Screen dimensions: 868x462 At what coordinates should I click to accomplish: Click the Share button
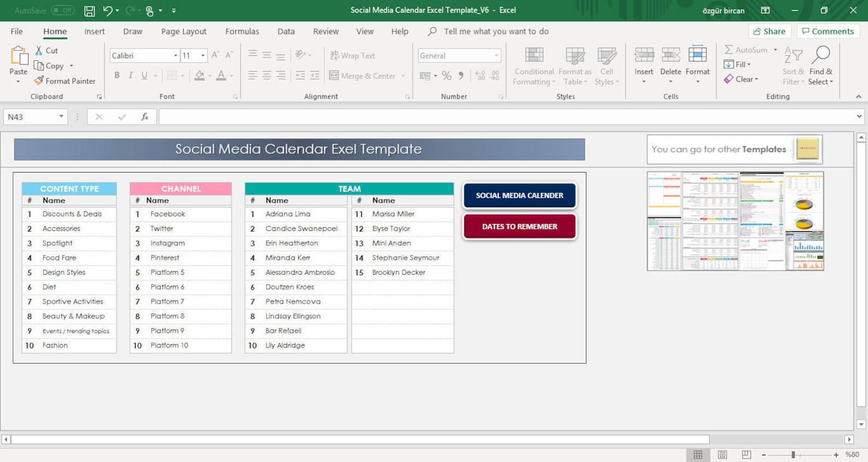click(770, 31)
